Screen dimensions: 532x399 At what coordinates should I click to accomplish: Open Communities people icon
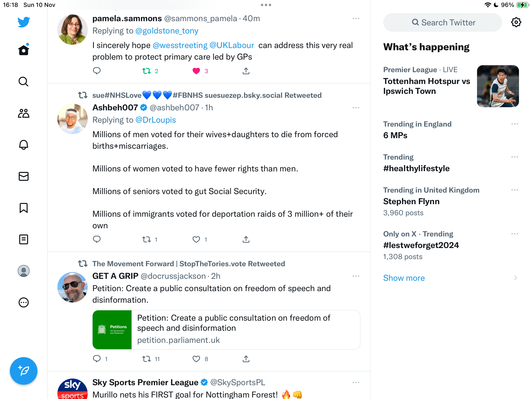[24, 113]
